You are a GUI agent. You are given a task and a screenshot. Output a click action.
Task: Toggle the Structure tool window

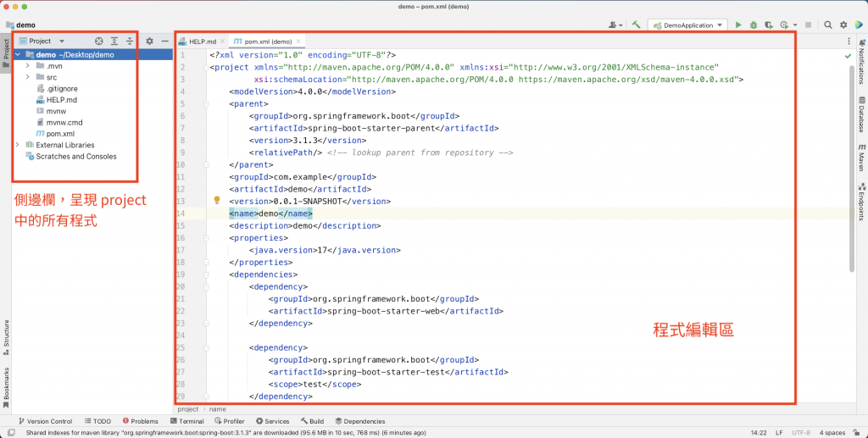click(x=6, y=337)
